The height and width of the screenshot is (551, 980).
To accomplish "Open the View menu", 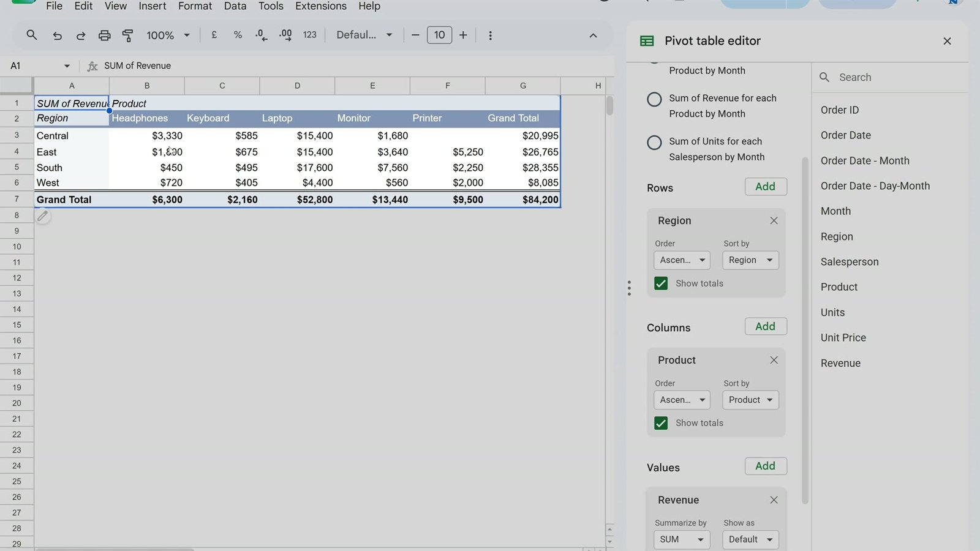I will click(116, 6).
